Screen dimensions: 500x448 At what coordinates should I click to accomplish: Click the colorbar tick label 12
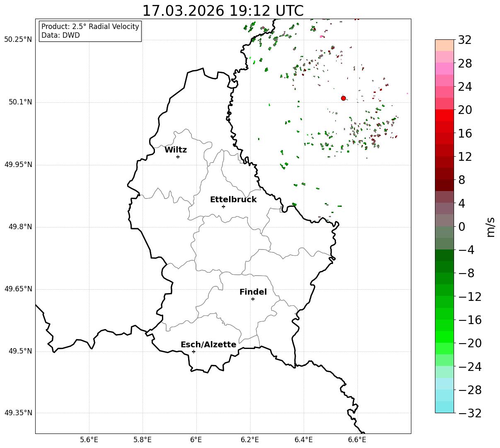465,157
